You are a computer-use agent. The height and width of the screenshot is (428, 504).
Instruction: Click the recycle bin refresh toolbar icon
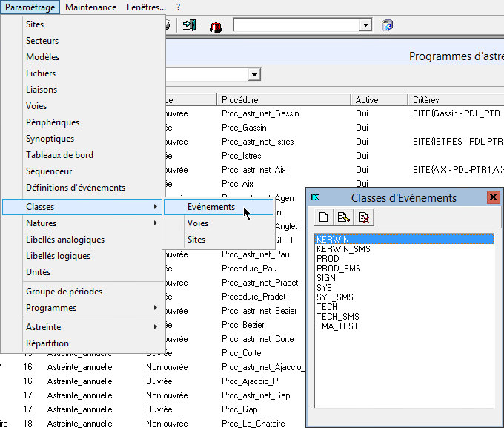click(x=388, y=25)
